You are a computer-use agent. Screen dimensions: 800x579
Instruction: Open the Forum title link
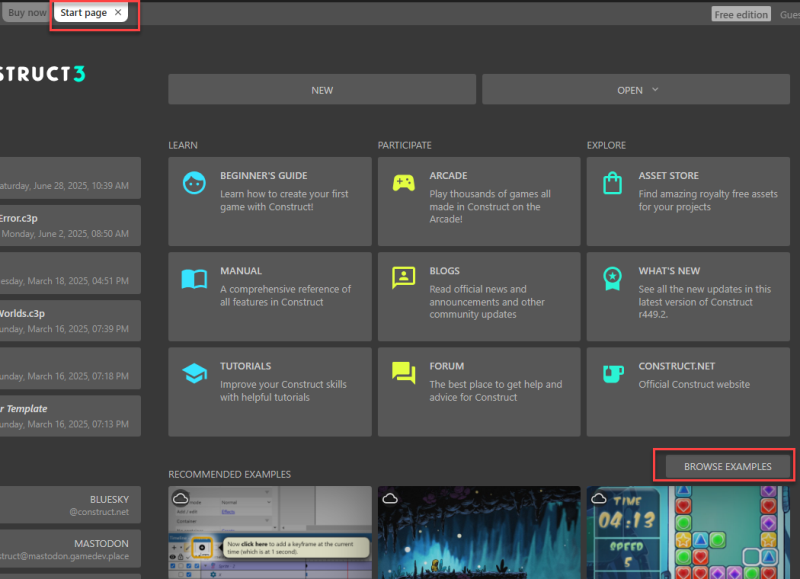point(446,366)
